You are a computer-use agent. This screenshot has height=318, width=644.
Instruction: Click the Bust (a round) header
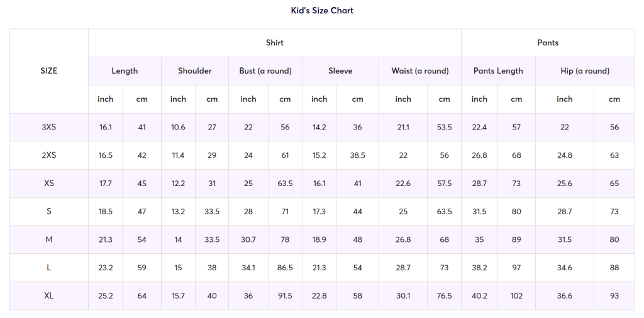pyautogui.click(x=265, y=71)
